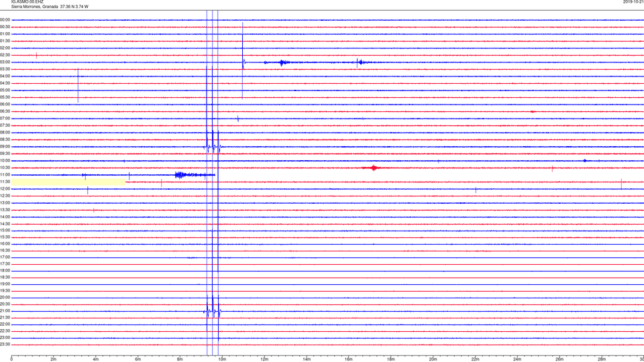The image size is (644, 362).
Task: Click the 24m tick label on minute axis
Action: [x=517, y=359]
